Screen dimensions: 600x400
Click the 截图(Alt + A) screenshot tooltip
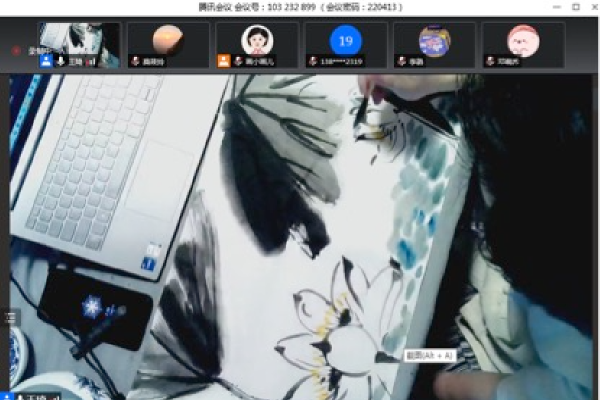pyautogui.click(x=430, y=356)
